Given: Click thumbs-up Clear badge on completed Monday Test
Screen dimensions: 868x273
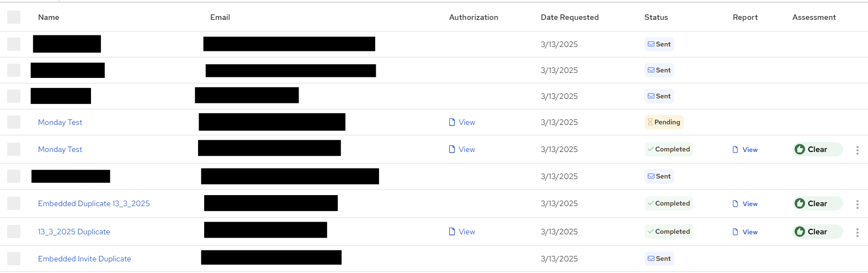Looking at the screenshot, I should point(818,149).
